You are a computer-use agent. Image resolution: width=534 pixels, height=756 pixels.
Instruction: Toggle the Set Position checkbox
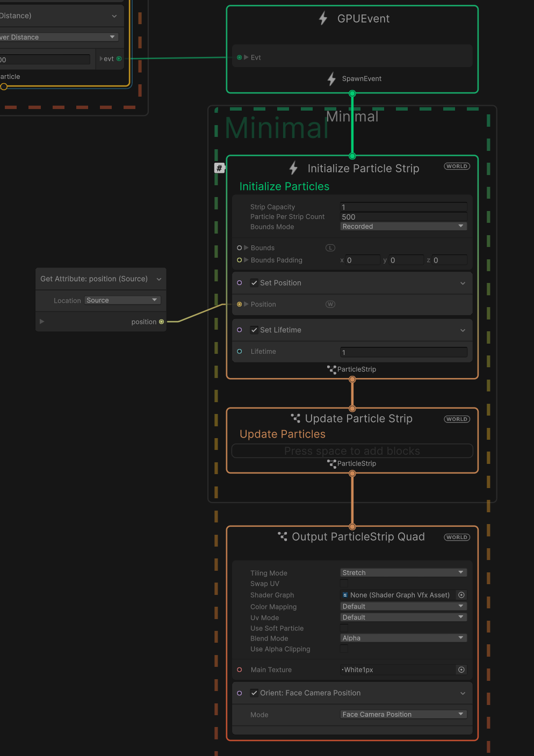click(254, 283)
